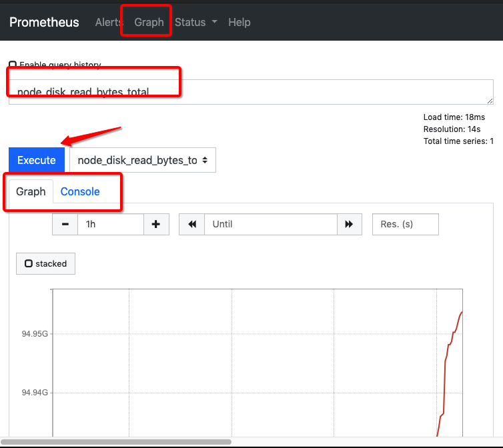Image resolution: width=503 pixels, height=448 pixels.
Task: Open the Graph page in navbar
Action: [149, 22]
